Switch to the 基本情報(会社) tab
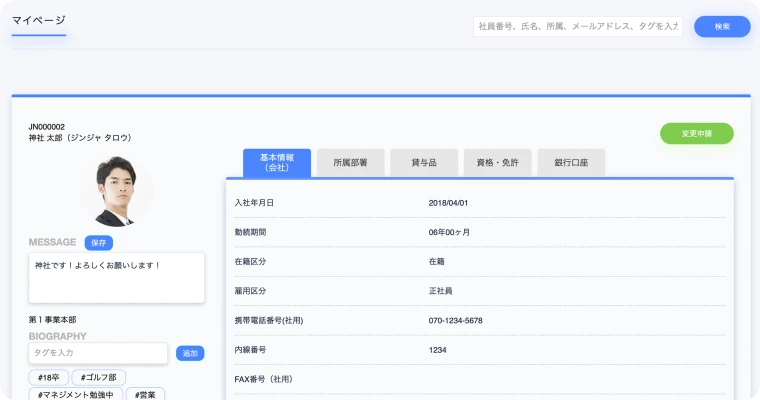 pos(277,163)
